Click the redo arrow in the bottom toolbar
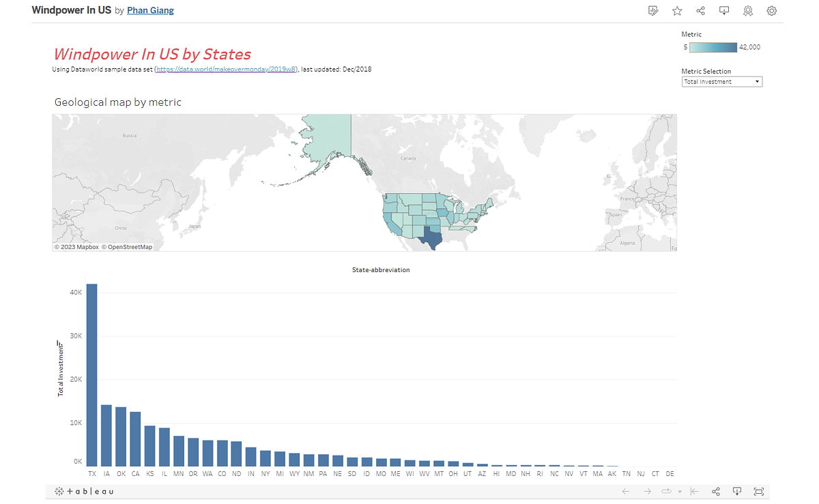 click(647, 491)
